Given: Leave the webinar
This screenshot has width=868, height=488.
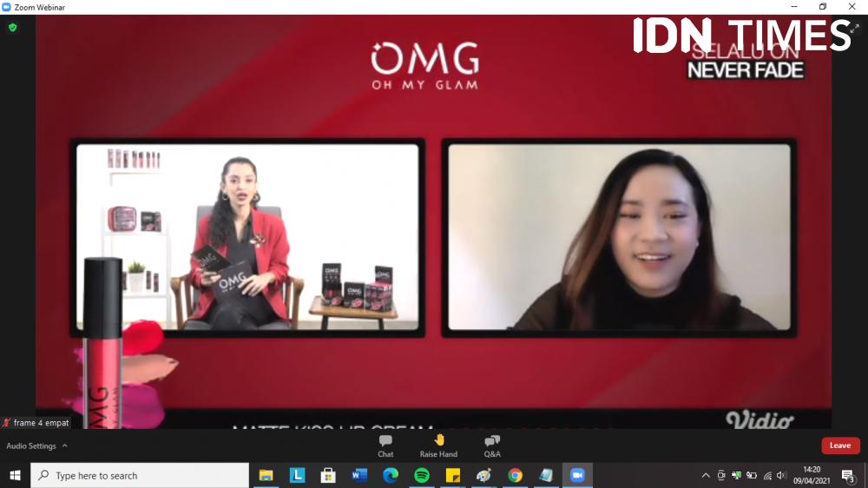Looking at the screenshot, I should coord(840,445).
